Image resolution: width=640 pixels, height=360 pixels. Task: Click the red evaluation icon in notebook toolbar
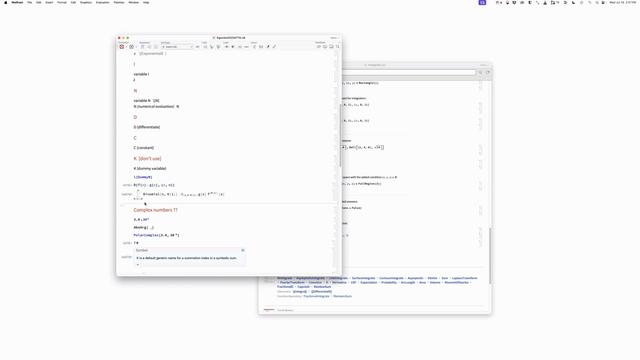[x=122, y=47]
